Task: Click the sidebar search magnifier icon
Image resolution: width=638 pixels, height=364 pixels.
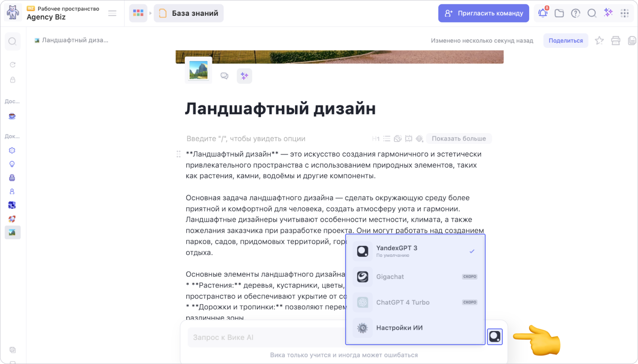Action: [x=12, y=41]
